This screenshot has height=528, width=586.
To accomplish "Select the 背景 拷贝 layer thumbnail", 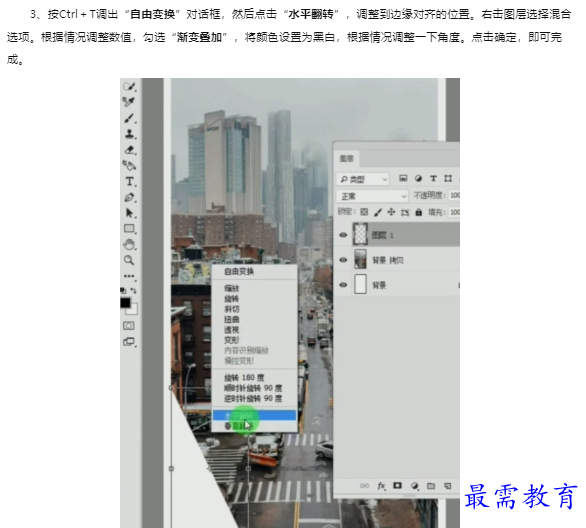I will tap(360, 259).
